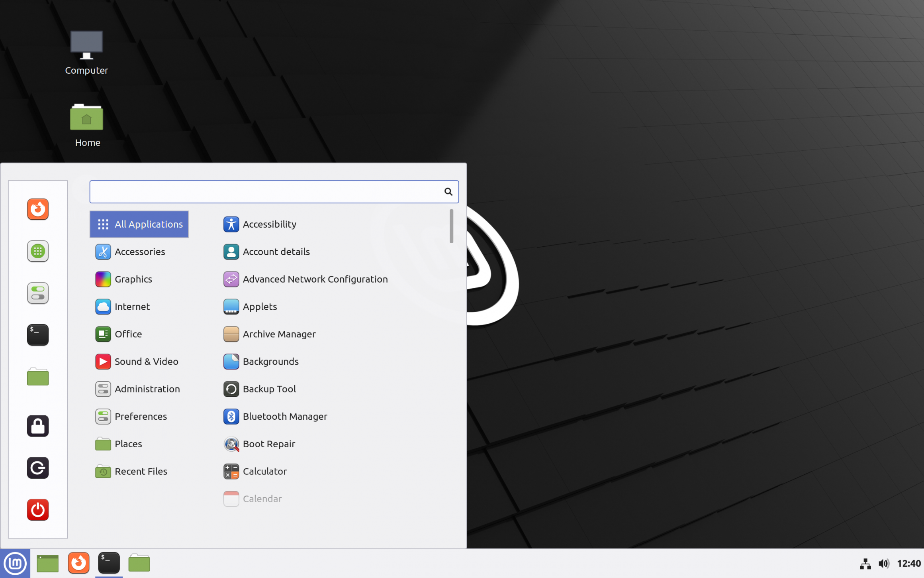Launch a Terminal from the menu sidebar
Viewport: 924px width, 578px height.
[37, 335]
